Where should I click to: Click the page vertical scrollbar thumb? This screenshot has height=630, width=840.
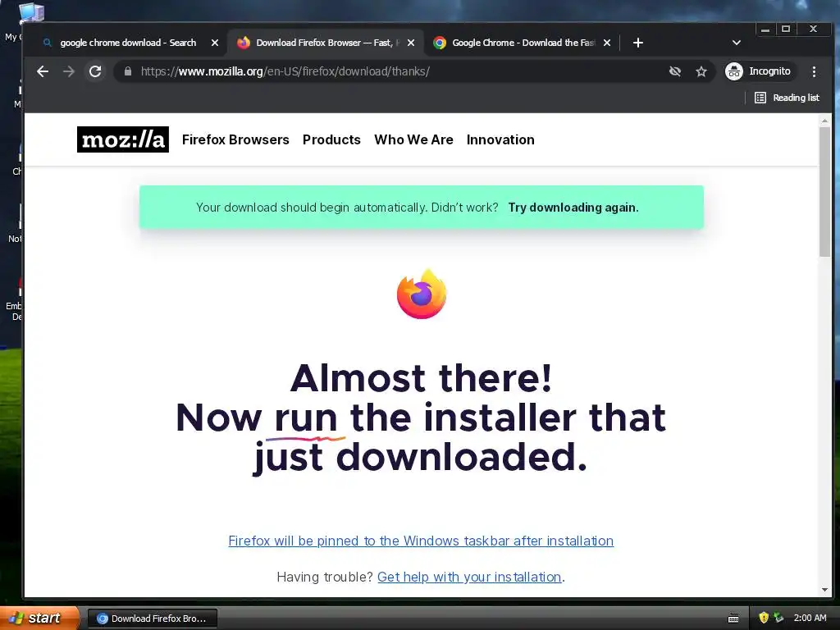coord(824,192)
